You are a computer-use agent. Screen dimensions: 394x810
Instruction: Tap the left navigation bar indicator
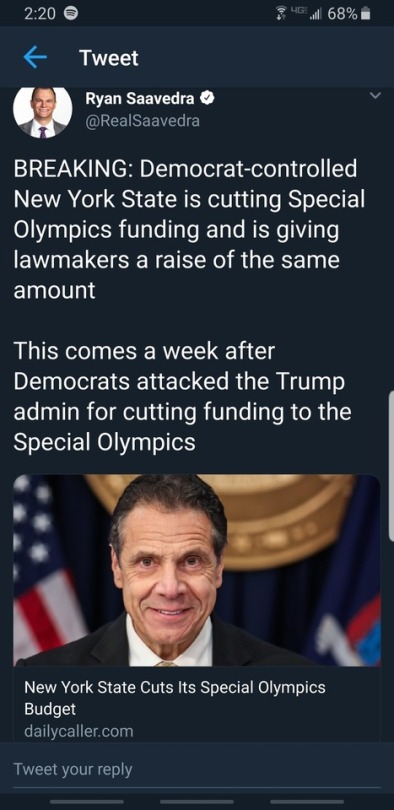tap(86, 802)
